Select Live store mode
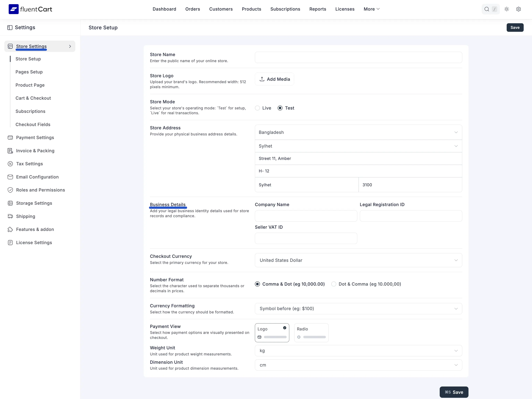 click(x=263, y=108)
